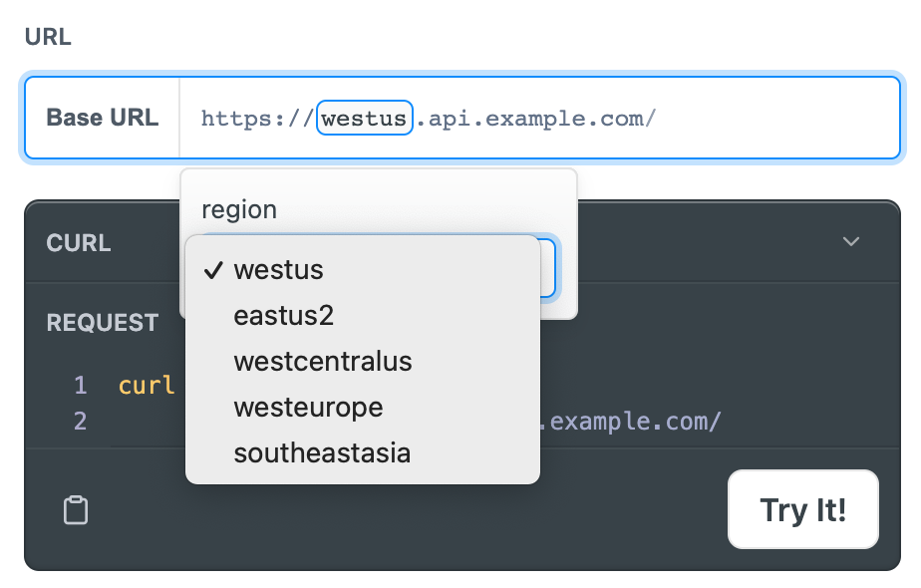The image size is (921, 588).
Task: Click the curl command on line 1
Action: (x=147, y=386)
